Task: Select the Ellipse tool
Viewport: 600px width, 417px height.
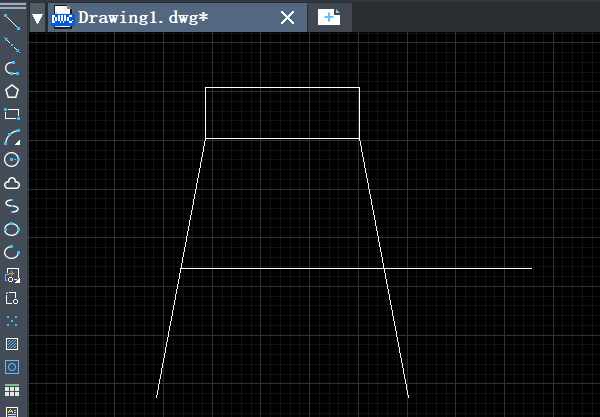Action: click(12, 229)
